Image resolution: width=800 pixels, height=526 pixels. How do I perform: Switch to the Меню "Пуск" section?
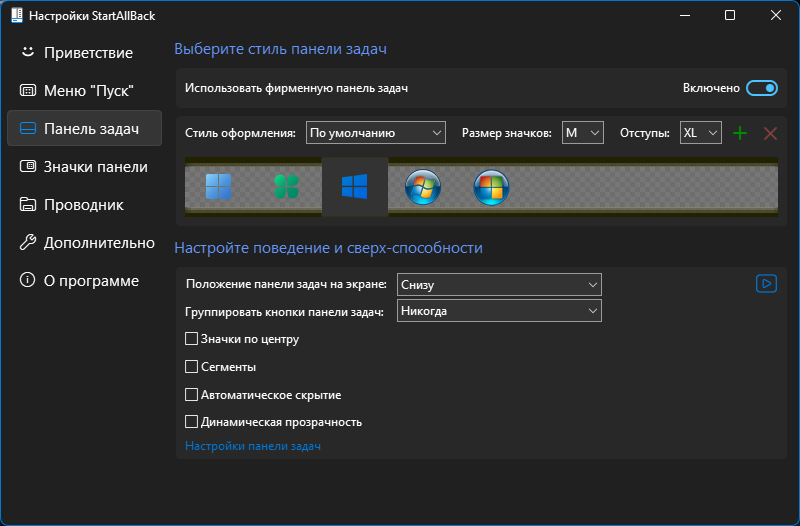coord(84,90)
